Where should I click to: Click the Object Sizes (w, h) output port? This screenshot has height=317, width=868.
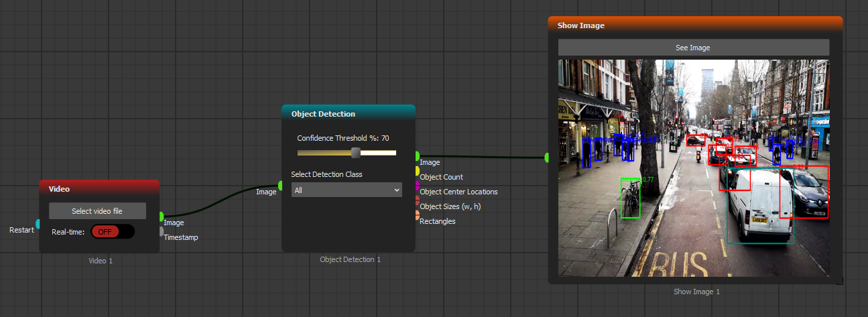[417, 200]
